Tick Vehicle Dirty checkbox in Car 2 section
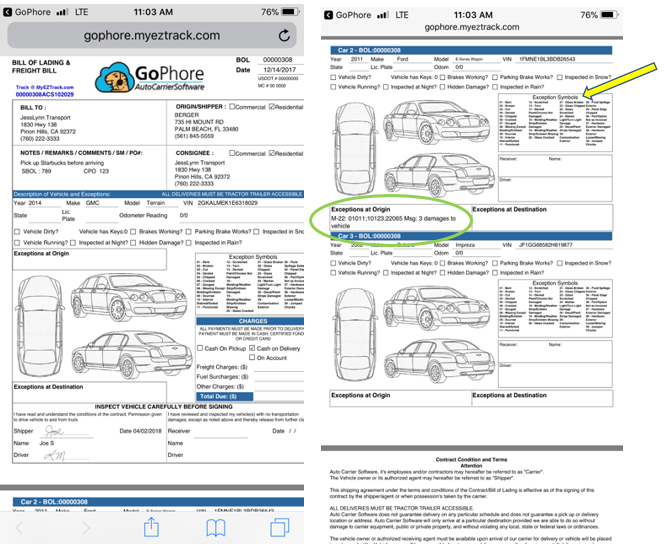664x551 pixels. tap(335, 76)
